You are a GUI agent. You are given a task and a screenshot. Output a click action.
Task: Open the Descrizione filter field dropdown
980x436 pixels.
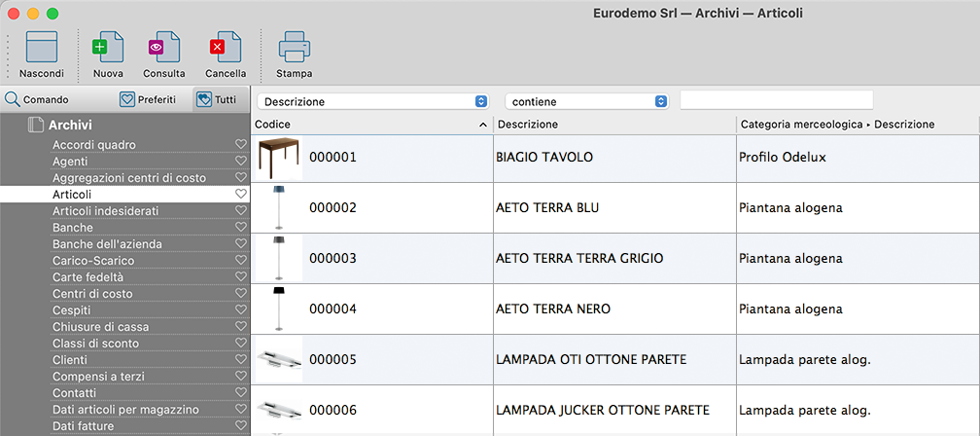pyautogui.click(x=374, y=101)
